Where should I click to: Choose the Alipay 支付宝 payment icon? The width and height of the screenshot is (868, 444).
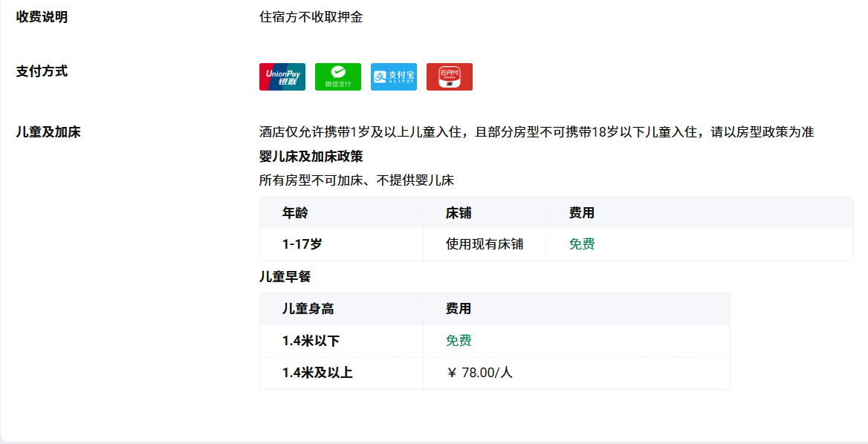[x=393, y=76]
